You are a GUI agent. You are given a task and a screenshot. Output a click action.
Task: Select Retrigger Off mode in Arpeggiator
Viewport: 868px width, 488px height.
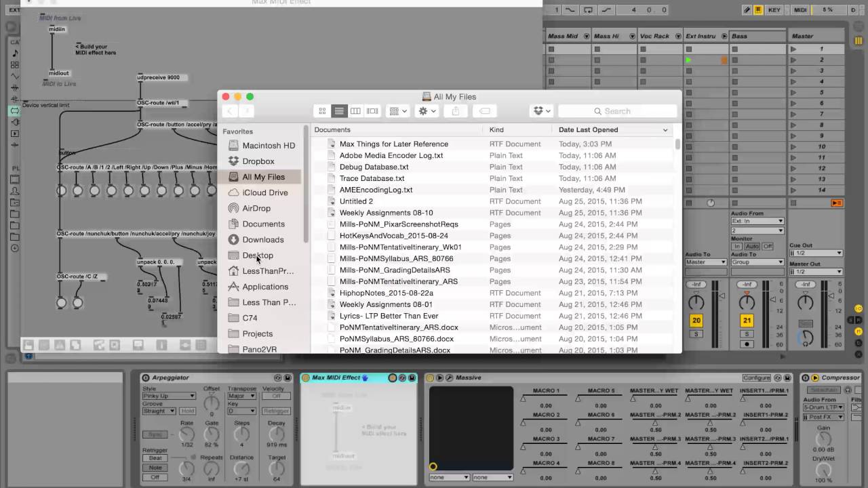(x=155, y=477)
